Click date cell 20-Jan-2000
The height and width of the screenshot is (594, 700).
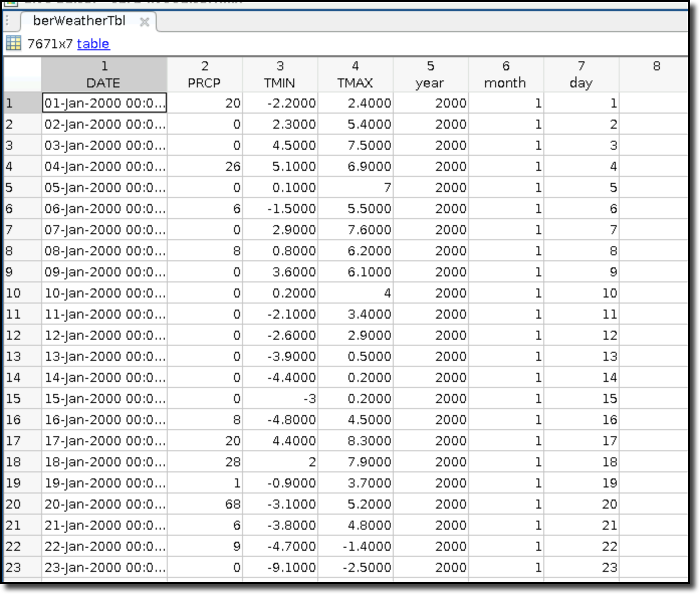(104, 504)
